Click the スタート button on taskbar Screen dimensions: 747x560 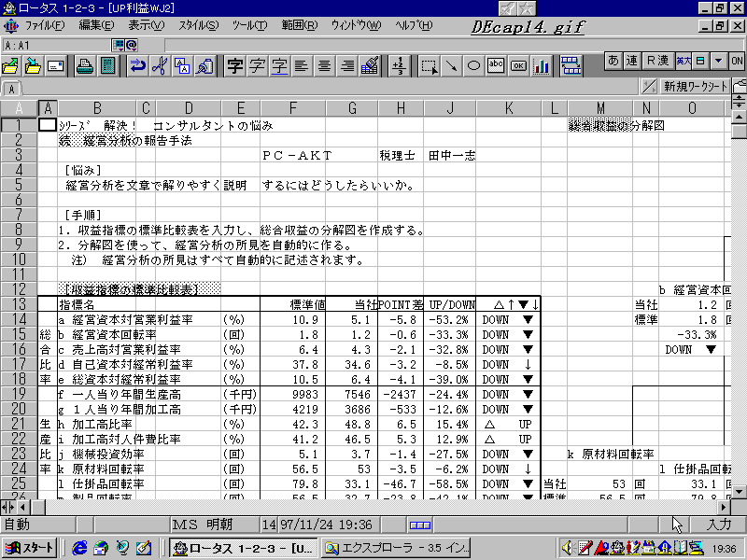pyautogui.click(x=32, y=548)
